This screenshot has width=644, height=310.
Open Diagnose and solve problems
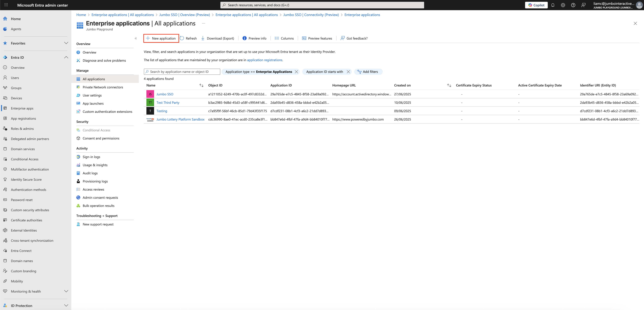(x=104, y=60)
